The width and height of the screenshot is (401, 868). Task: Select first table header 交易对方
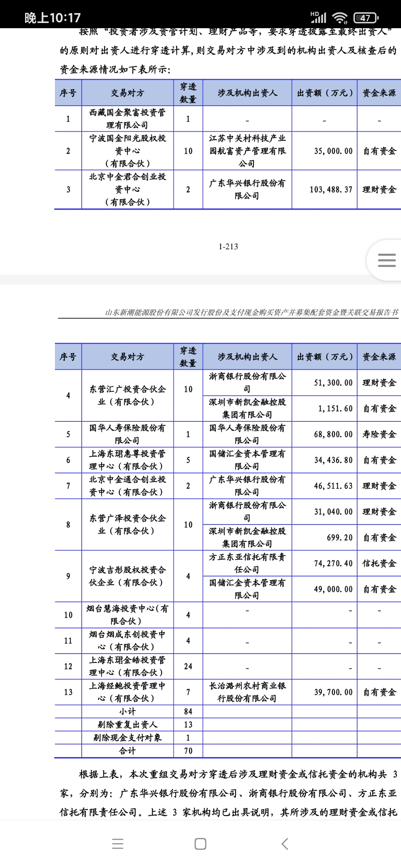127,93
